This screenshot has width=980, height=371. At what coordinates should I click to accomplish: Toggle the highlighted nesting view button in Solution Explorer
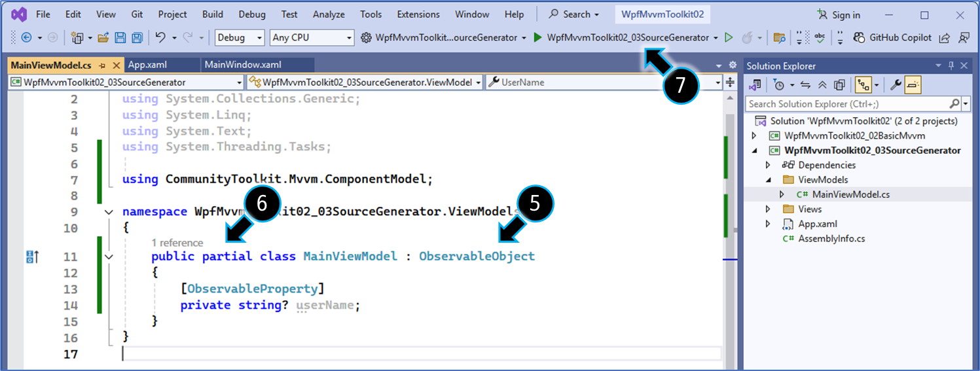[x=863, y=85]
